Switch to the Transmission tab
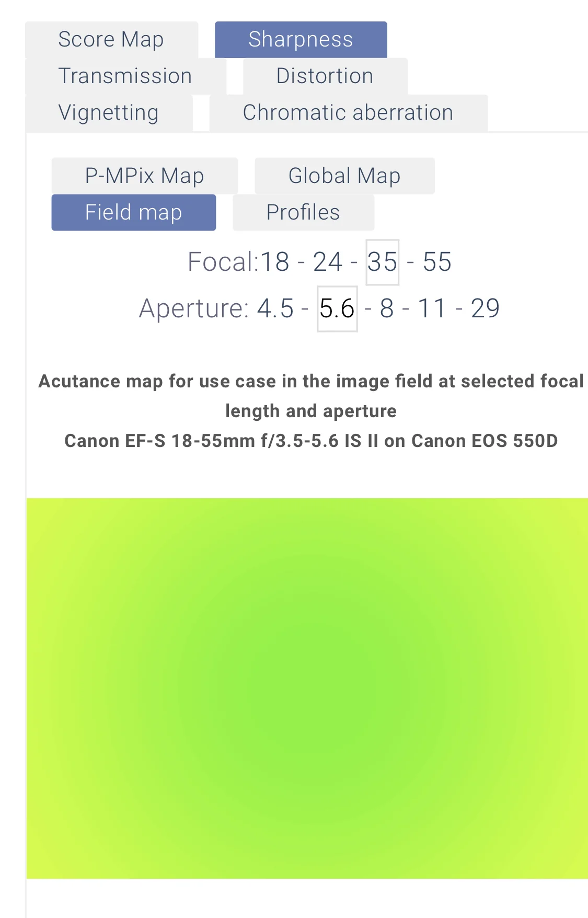This screenshot has height=918, width=588. [x=125, y=76]
